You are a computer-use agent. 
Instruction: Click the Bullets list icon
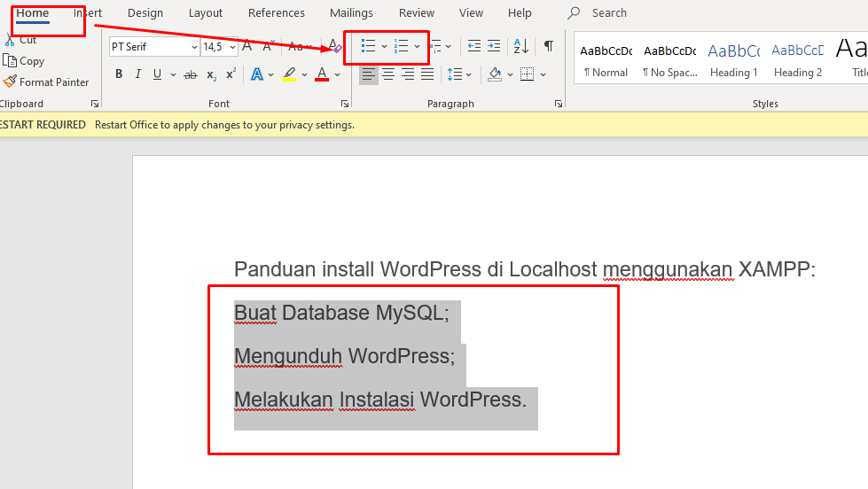(368, 46)
